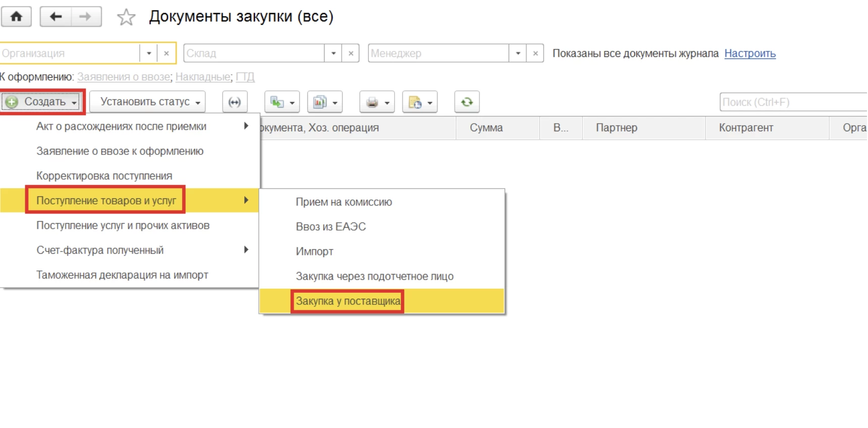
Task: Go forward with the right arrow
Action: [x=85, y=17]
